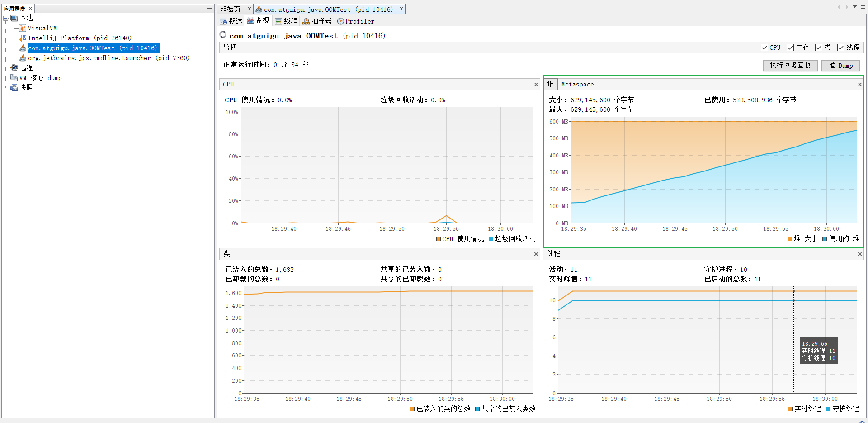The image size is (868, 423).
Task: Click the orange CPU 使用情况 legend swatch
Action: (x=439, y=239)
